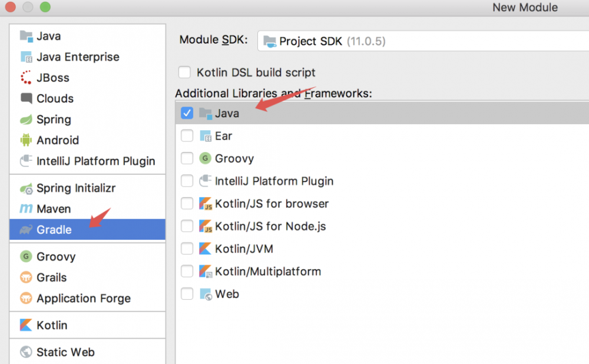Check the Web framework checkbox

tap(187, 294)
